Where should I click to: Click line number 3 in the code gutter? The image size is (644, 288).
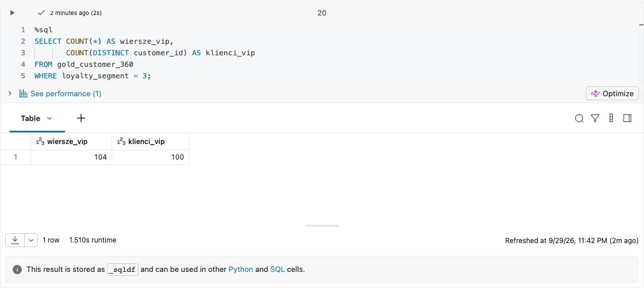[x=23, y=52]
